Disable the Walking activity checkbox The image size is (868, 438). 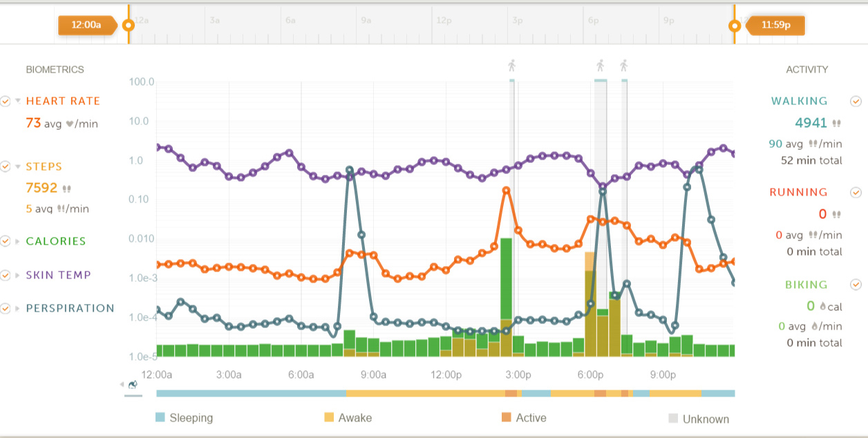856,101
